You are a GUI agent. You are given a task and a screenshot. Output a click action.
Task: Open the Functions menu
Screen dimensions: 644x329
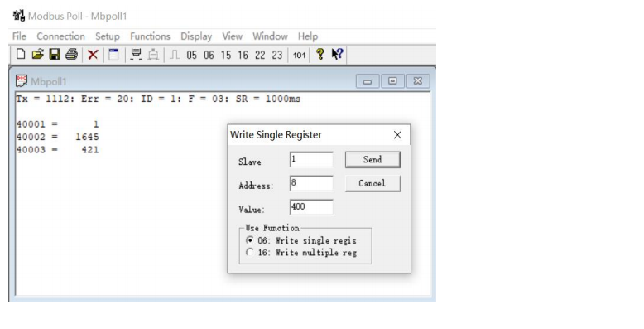click(150, 36)
